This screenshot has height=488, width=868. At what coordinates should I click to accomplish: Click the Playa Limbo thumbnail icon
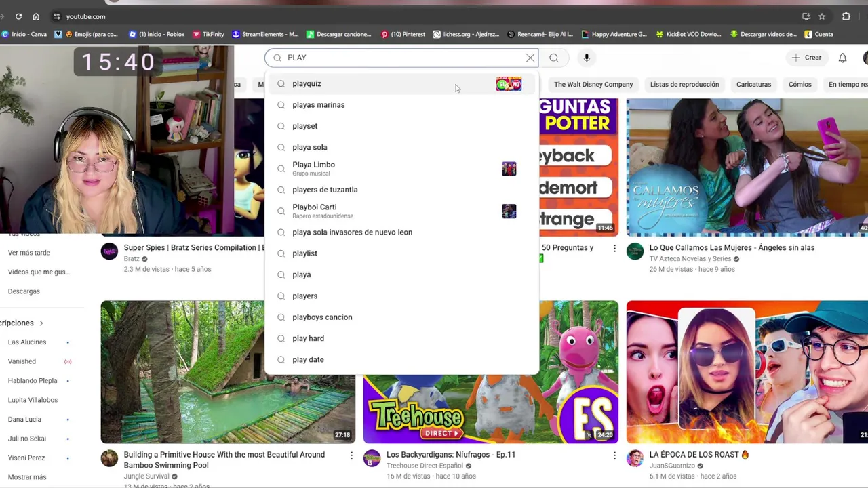[x=509, y=169]
